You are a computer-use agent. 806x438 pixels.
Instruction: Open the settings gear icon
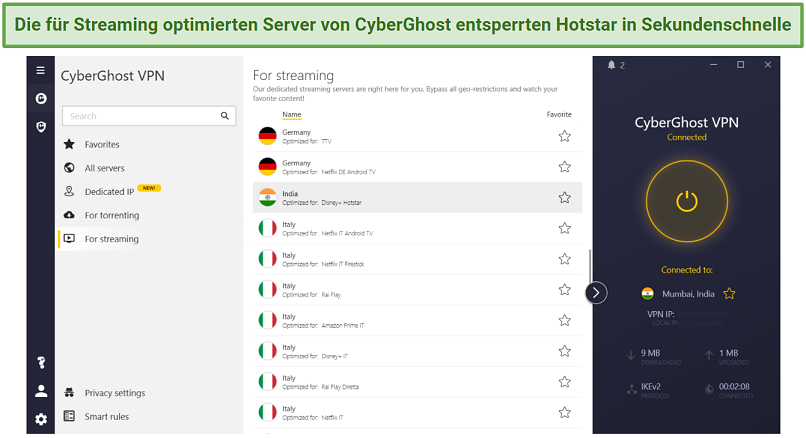tap(41, 419)
